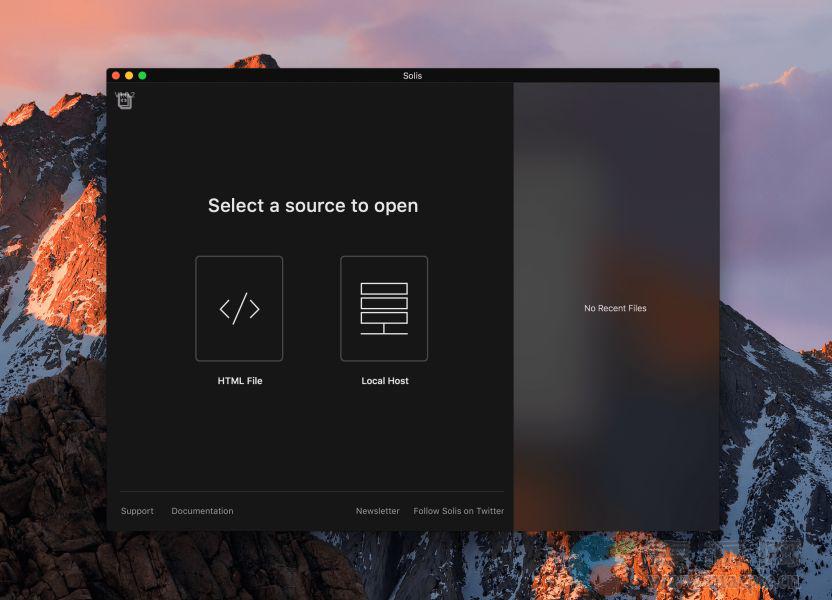Click the footer gap between Documentation and Newsletter
832x600 pixels.
point(295,511)
